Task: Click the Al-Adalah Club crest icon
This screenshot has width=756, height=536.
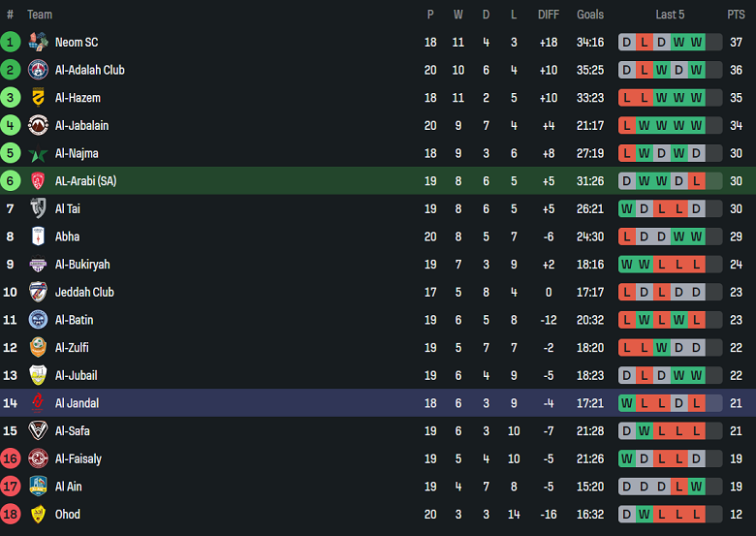Action: (x=38, y=70)
